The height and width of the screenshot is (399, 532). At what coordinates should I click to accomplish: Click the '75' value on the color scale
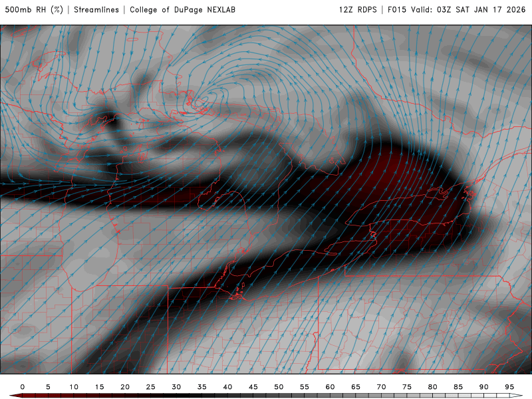407,387
